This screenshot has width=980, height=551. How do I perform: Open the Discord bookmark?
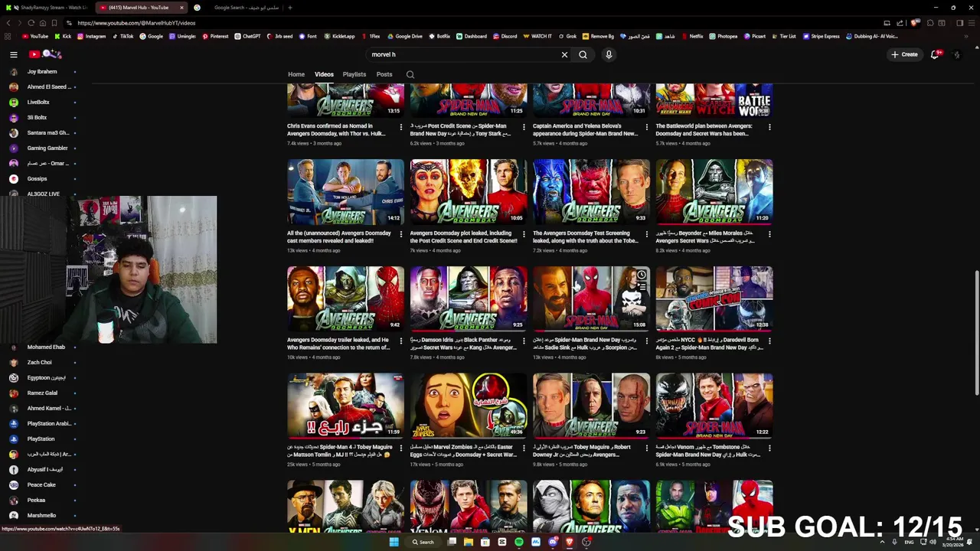[505, 36]
